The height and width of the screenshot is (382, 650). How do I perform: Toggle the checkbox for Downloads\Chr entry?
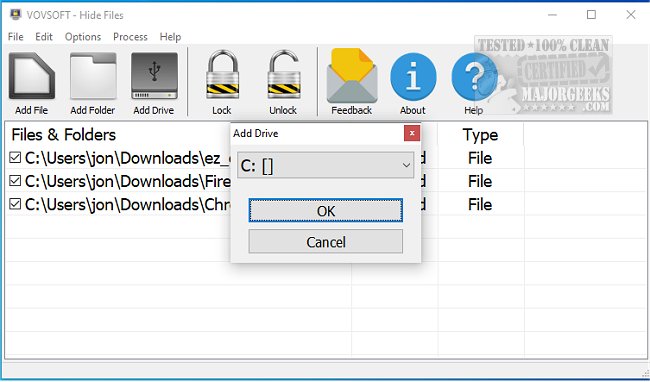coord(15,204)
